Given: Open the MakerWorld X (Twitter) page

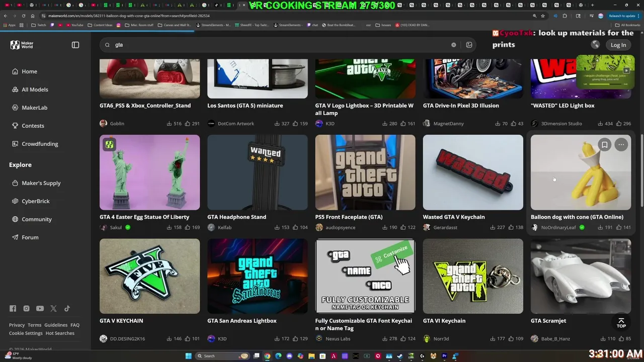Looking at the screenshot, I should pyautogui.click(x=53, y=309).
